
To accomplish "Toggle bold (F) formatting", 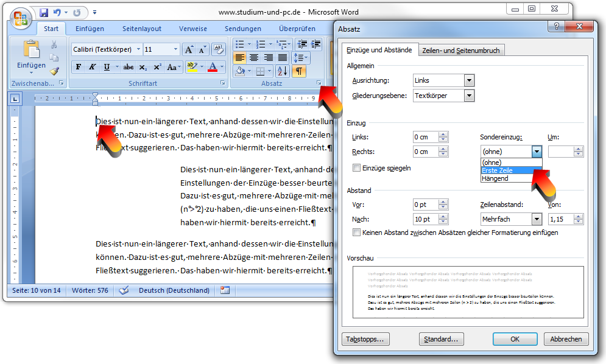I will point(79,67).
